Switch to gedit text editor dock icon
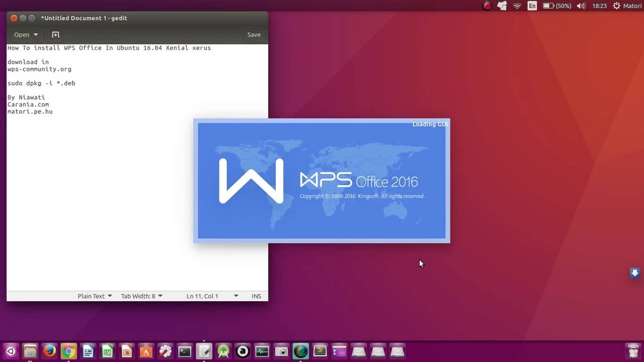 point(204,351)
